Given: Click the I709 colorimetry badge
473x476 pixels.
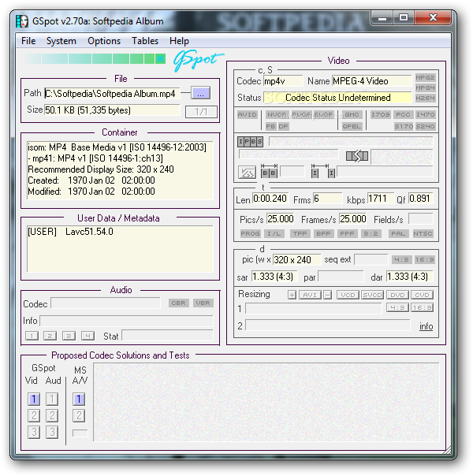Looking at the screenshot, I should (x=381, y=115).
